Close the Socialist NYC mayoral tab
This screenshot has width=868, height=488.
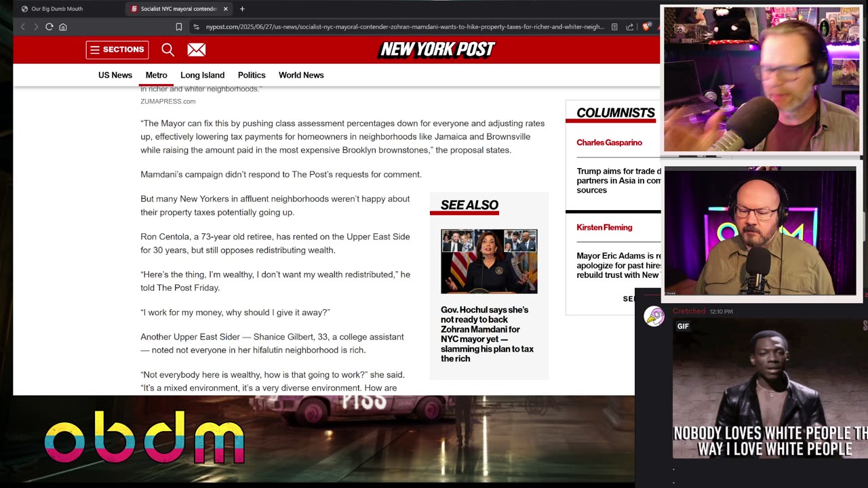click(x=225, y=9)
